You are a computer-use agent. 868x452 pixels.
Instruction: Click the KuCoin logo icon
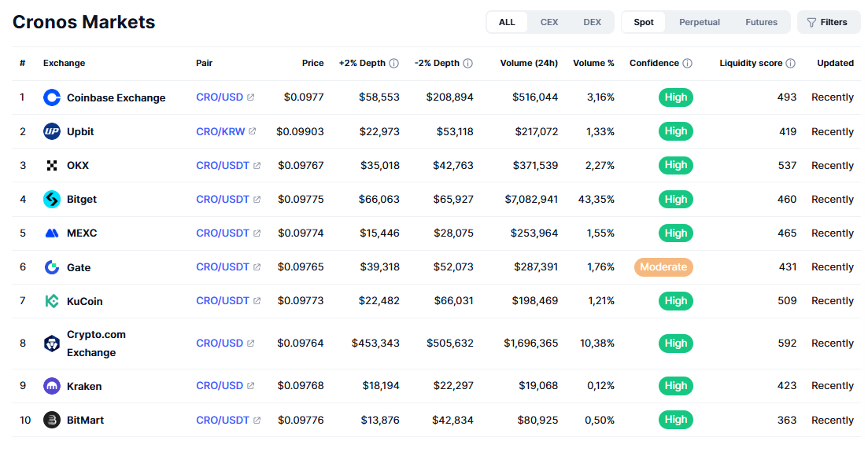coord(52,301)
